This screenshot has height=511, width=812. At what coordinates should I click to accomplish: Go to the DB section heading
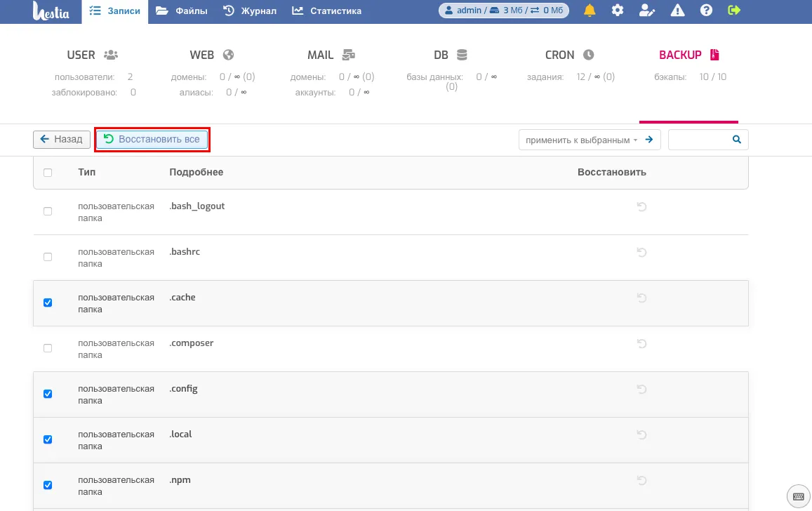[441, 55]
